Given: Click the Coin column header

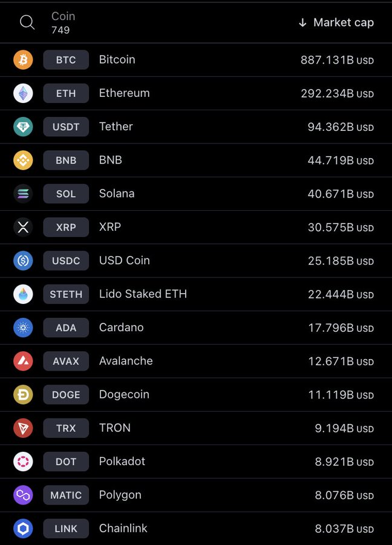Looking at the screenshot, I should [x=63, y=17].
